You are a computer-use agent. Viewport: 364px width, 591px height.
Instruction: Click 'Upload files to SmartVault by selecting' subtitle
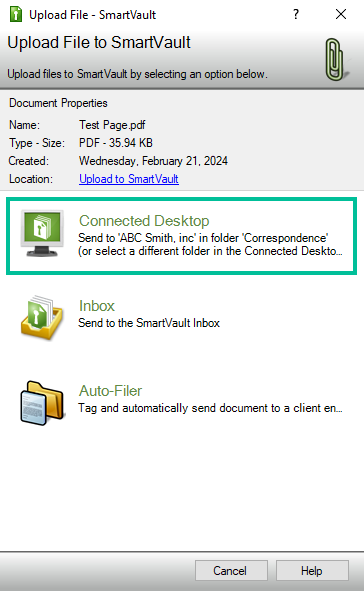[x=138, y=74]
